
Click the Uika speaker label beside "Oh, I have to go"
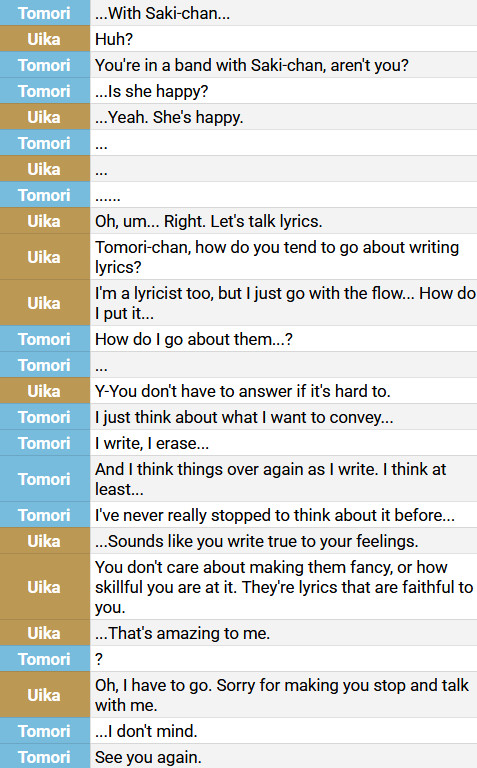click(44, 695)
